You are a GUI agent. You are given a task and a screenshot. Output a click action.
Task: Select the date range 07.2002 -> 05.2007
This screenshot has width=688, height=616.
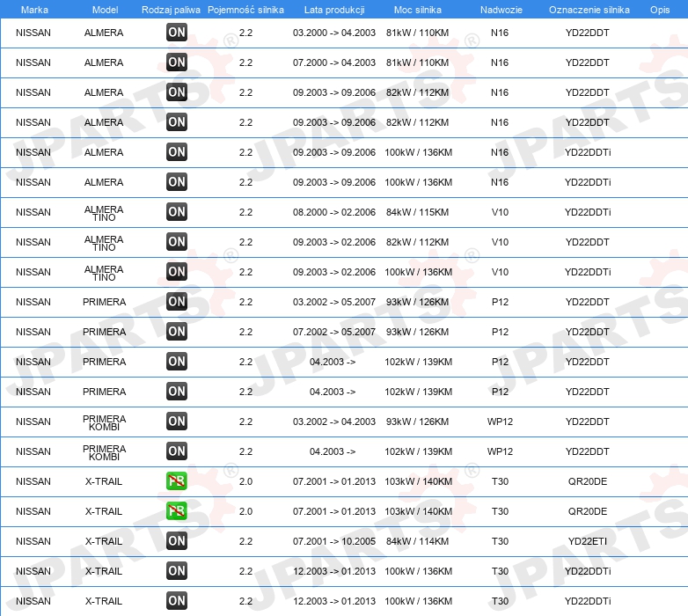pos(334,332)
